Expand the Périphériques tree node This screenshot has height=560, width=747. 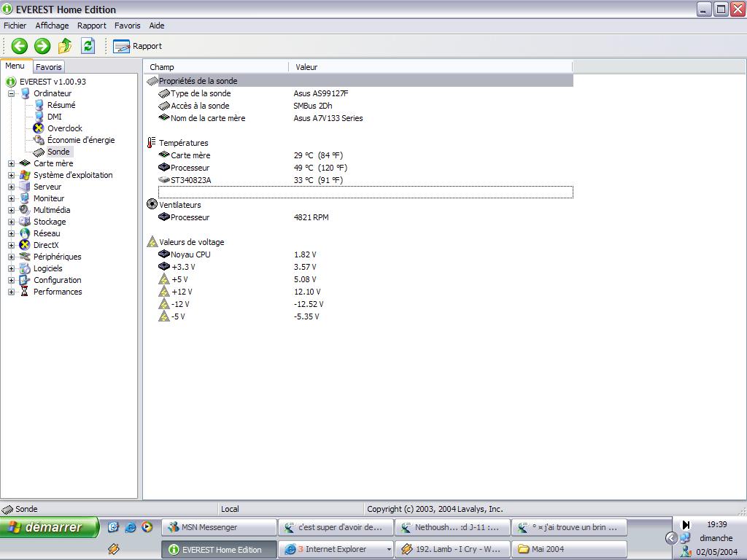[11, 257]
